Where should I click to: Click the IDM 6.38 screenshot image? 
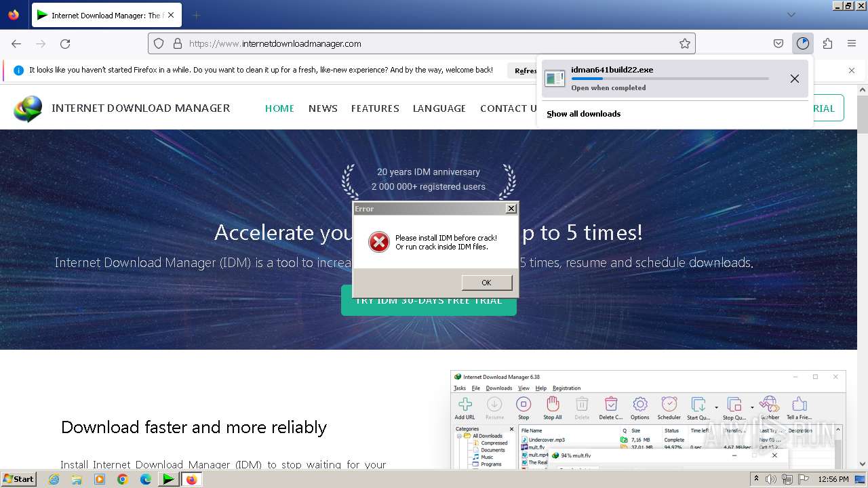(x=648, y=420)
